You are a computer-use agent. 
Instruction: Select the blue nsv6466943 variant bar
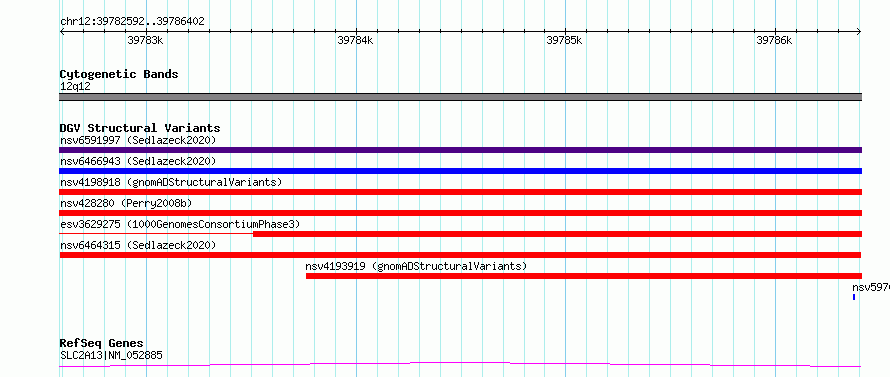(x=460, y=171)
